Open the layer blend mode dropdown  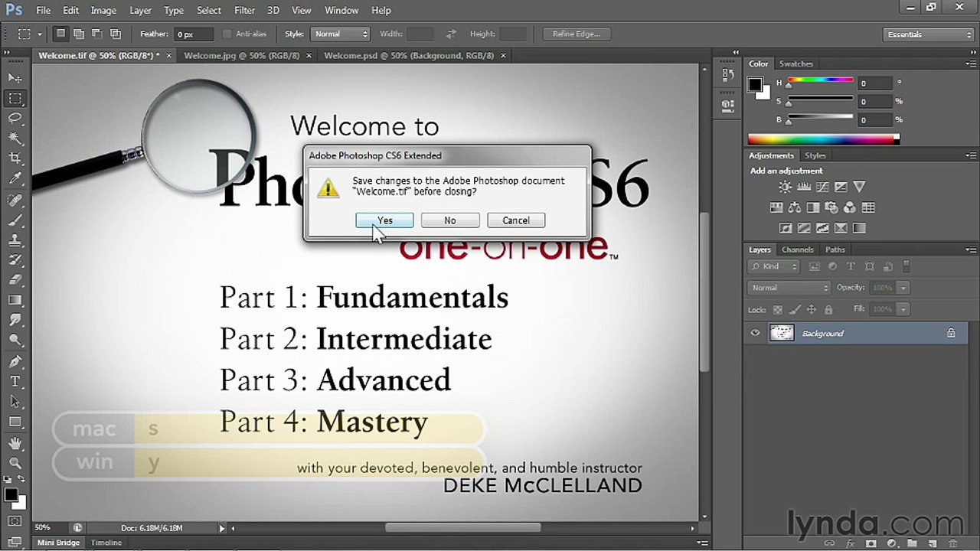tap(789, 288)
